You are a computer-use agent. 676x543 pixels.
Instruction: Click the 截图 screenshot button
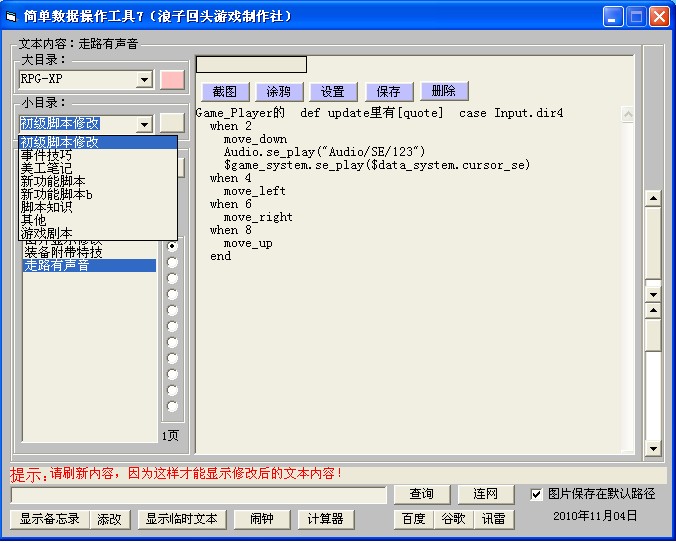pos(225,92)
